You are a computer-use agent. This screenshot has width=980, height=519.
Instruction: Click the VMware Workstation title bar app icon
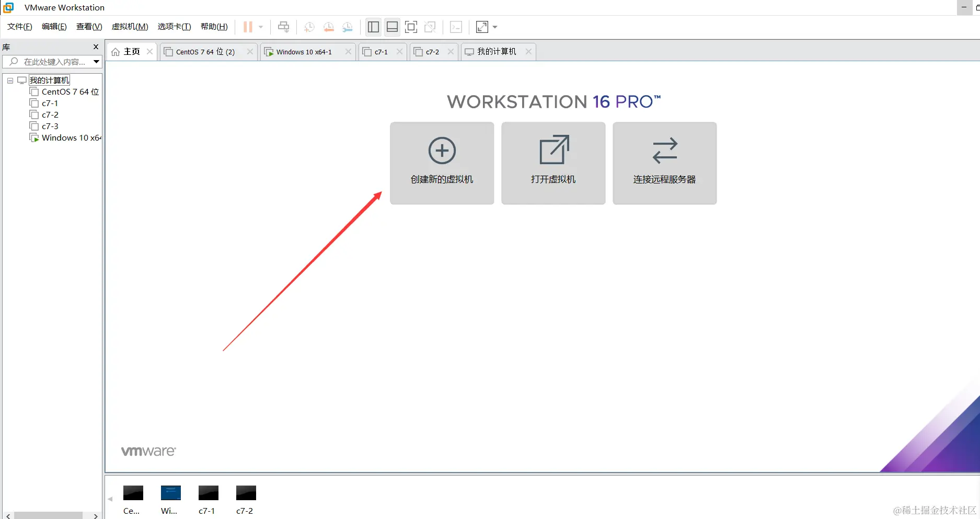click(8, 7)
